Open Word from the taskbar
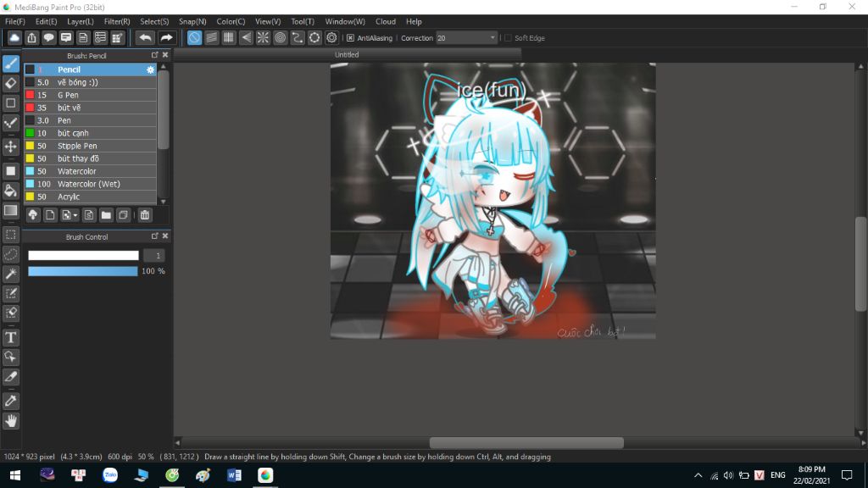This screenshot has height=488, width=868. click(234, 475)
